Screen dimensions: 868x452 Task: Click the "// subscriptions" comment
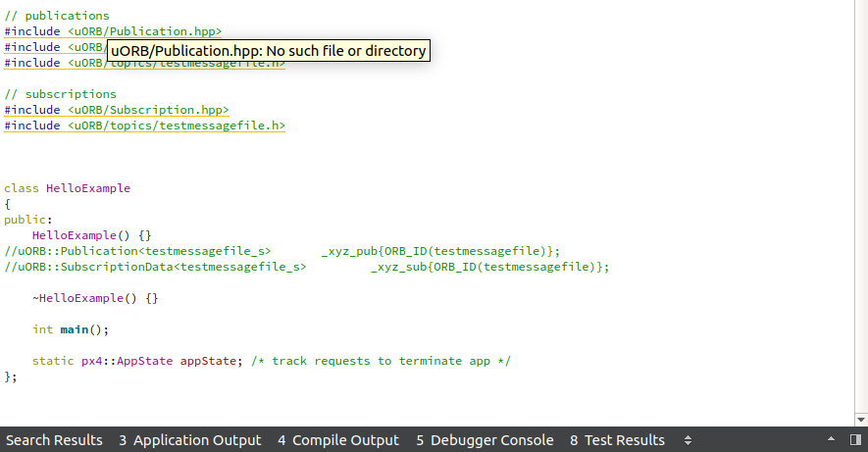click(61, 94)
